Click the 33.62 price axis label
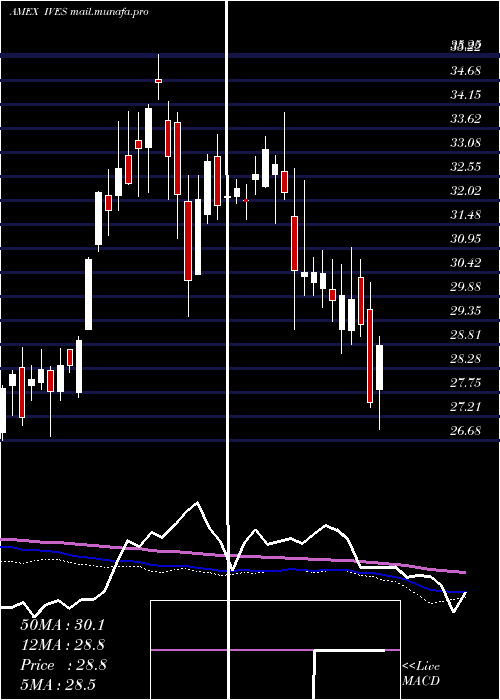 466,118
